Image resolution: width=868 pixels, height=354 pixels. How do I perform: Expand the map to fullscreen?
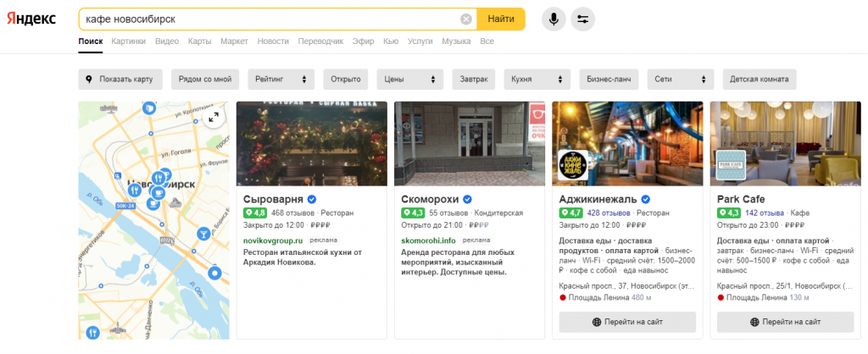[x=214, y=117]
